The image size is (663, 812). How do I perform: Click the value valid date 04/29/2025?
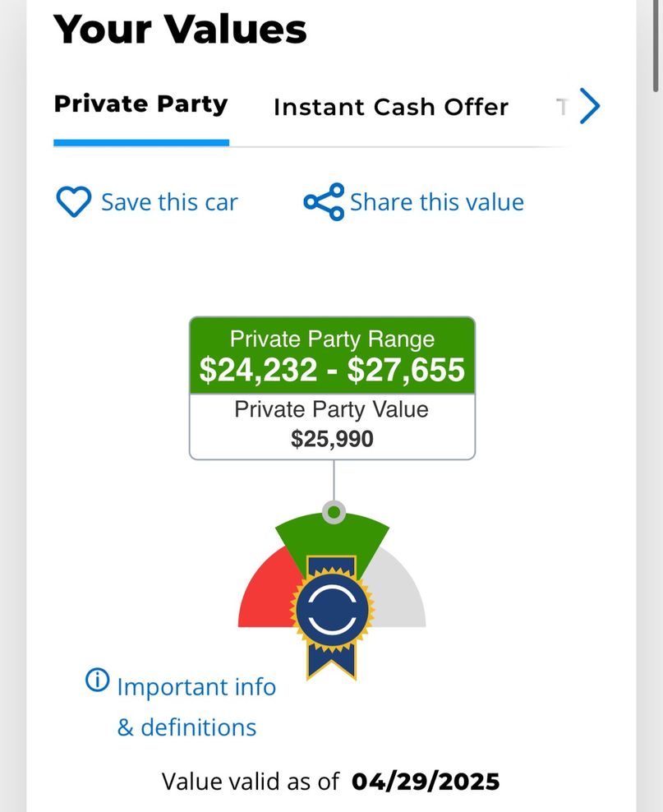(x=426, y=782)
